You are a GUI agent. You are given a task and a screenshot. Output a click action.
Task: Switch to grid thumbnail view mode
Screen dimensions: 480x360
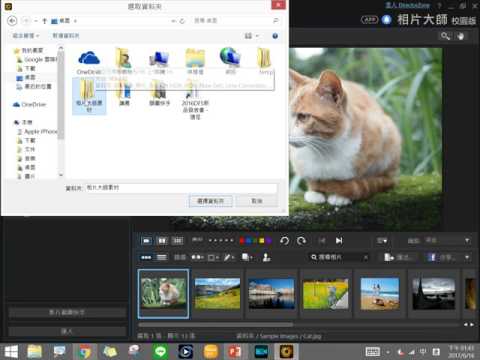point(178,241)
